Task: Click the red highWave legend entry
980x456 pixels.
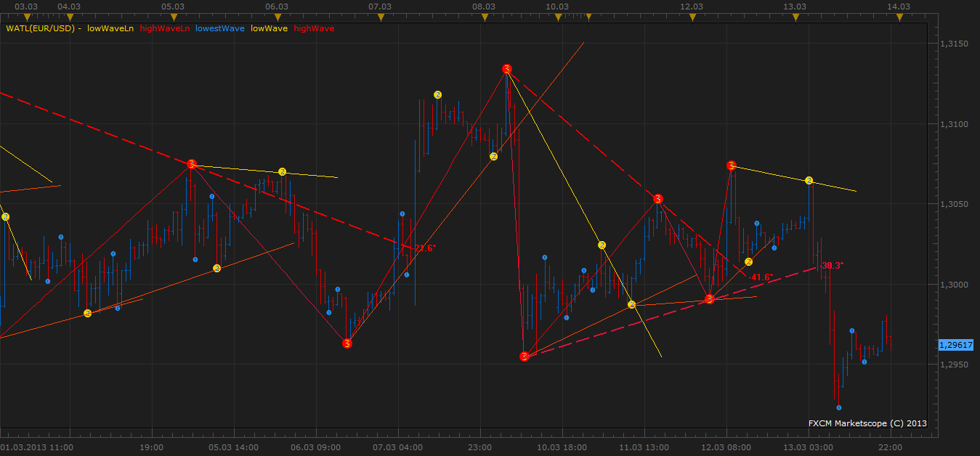Action: pos(314,29)
